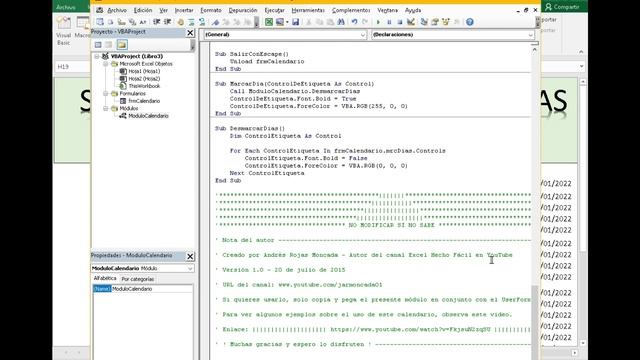Select Hoja2 (Hoja2) in project tree
The height and width of the screenshot is (360, 640).
point(144,79)
